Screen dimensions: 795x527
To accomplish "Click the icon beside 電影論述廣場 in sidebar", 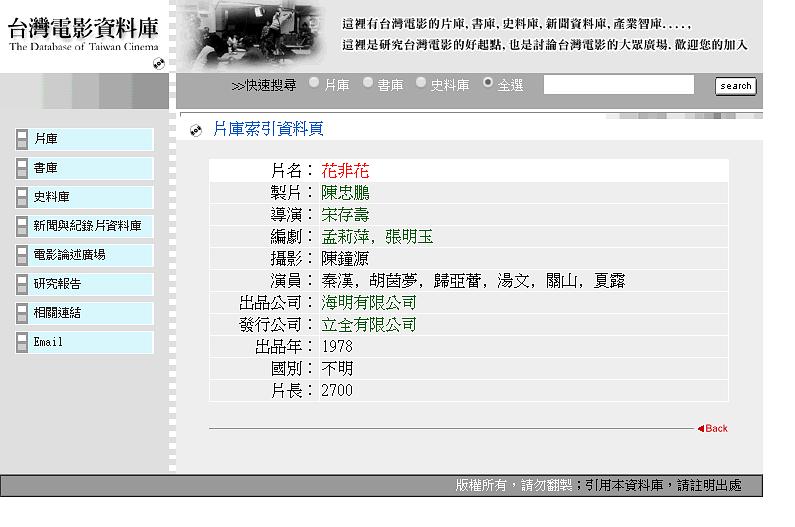I will coord(22,255).
